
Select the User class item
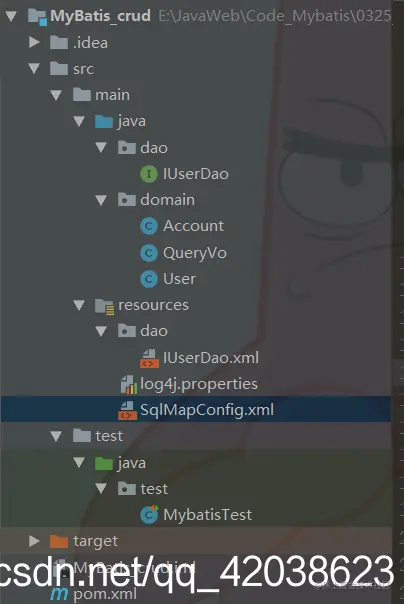(x=168, y=279)
